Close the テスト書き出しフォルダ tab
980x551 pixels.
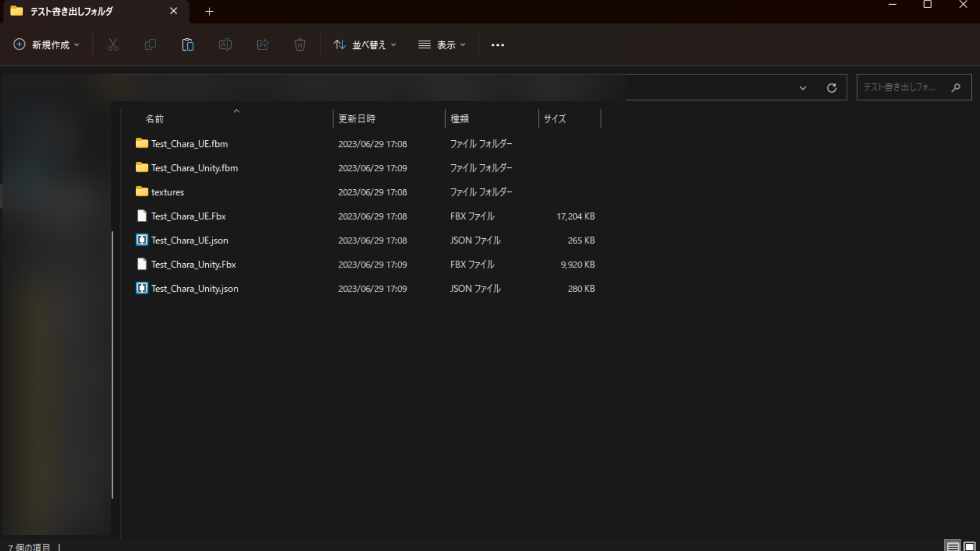174,11
